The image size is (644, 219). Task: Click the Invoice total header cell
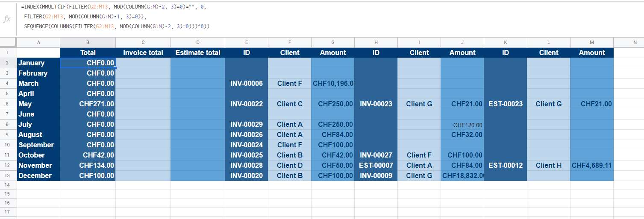click(x=143, y=53)
